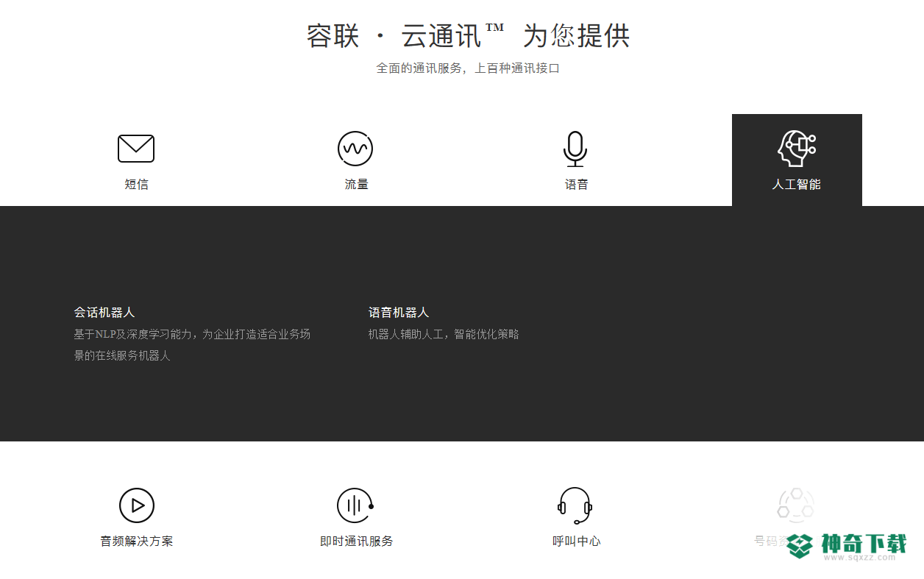Image resolution: width=924 pixels, height=579 pixels.
Task: Click the faded hexagon icon above 号码
Action: tap(796, 505)
